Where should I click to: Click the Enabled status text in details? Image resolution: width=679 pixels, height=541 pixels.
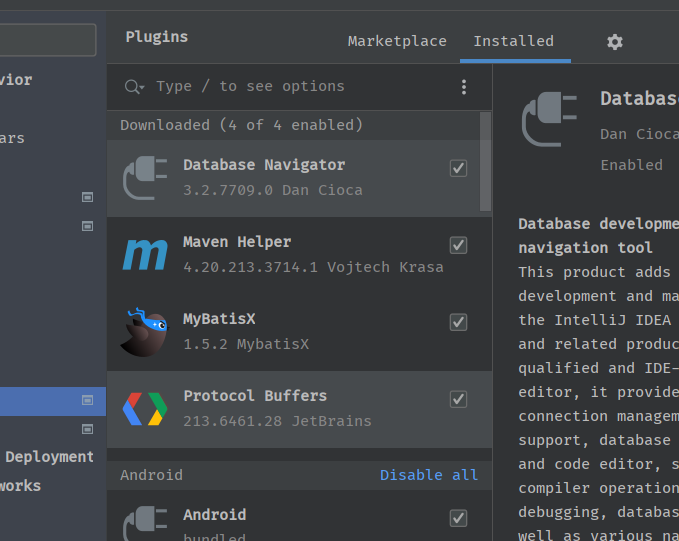tap(631, 165)
